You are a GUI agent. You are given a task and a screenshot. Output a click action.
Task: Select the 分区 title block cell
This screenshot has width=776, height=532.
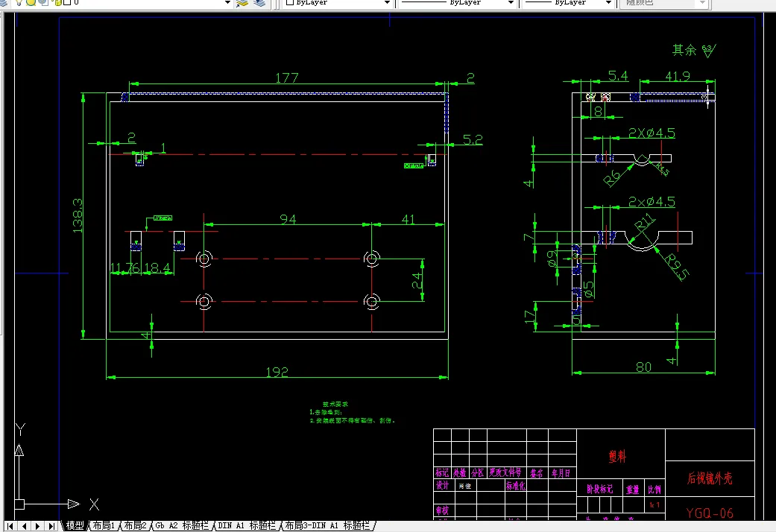[478, 472]
